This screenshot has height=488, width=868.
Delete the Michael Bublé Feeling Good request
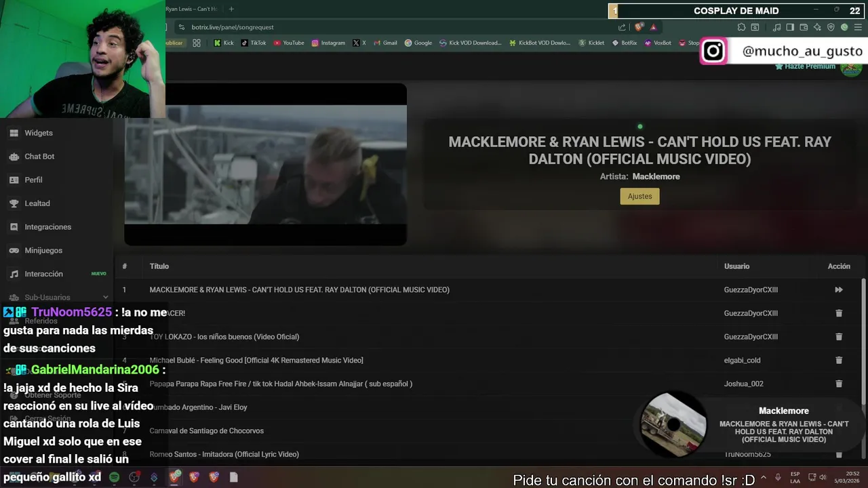(x=839, y=360)
